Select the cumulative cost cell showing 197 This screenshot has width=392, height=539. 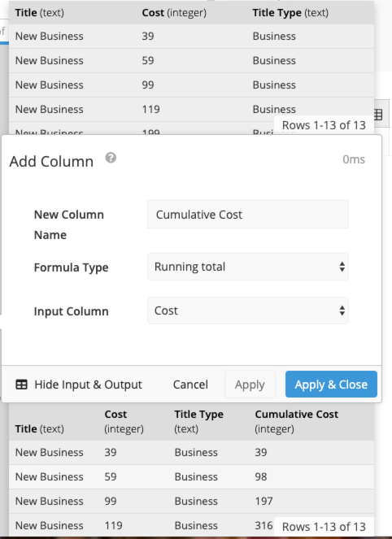[x=264, y=501]
